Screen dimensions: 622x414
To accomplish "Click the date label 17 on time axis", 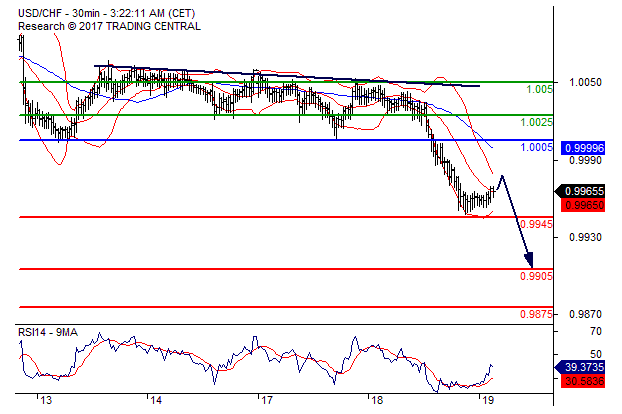I will (x=267, y=401).
